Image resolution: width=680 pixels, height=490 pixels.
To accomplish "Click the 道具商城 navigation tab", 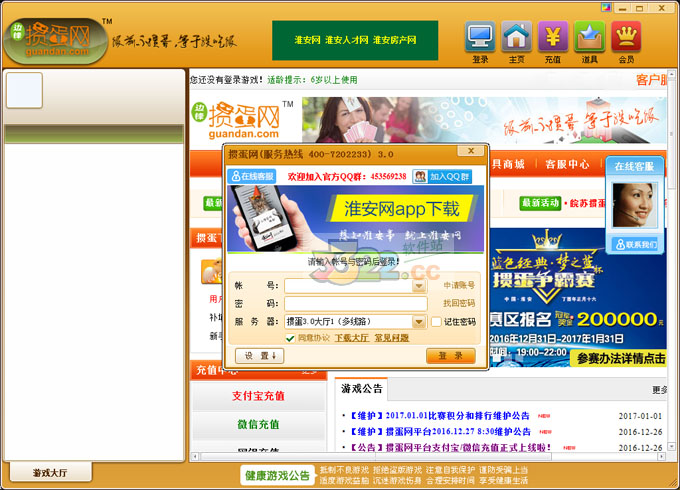I will (508, 164).
